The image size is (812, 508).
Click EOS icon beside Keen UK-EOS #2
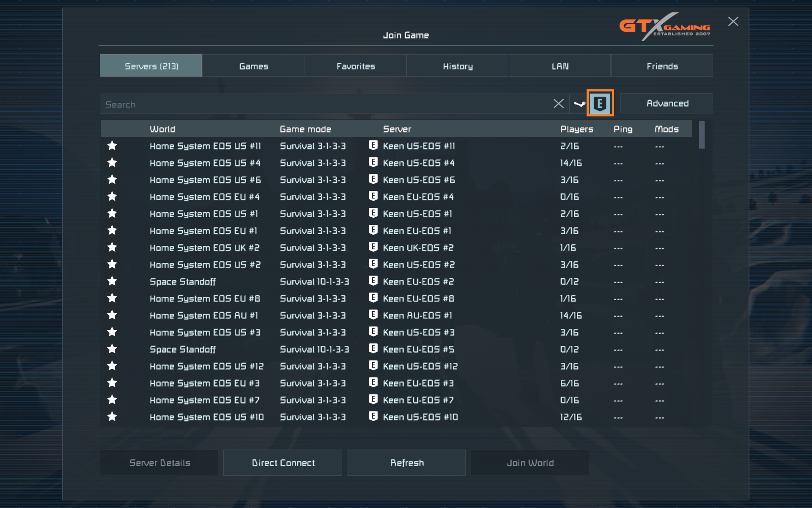point(373,247)
